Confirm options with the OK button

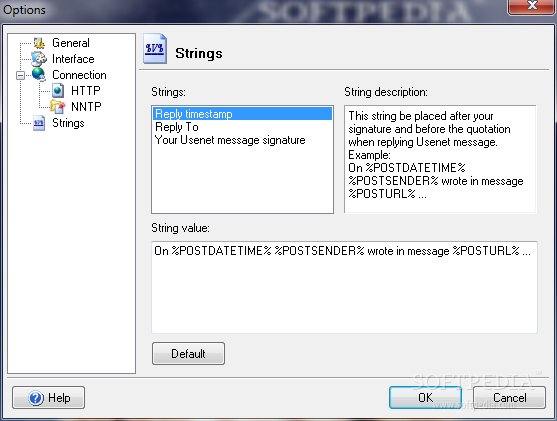tap(425, 398)
